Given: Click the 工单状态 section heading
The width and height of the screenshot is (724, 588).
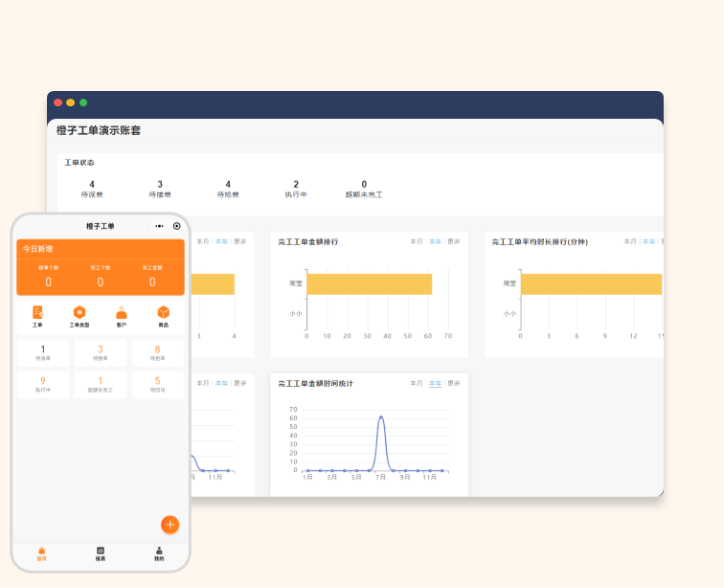Looking at the screenshot, I should point(79,163).
